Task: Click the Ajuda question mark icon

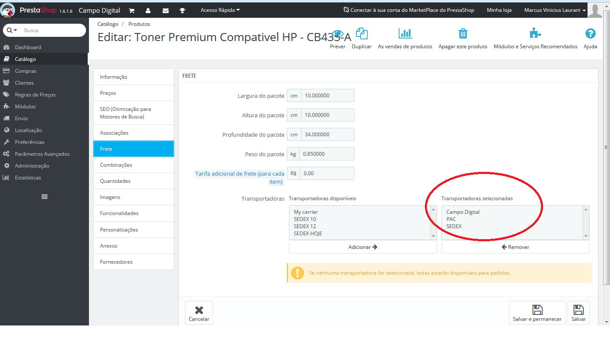Action: coord(591,33)
